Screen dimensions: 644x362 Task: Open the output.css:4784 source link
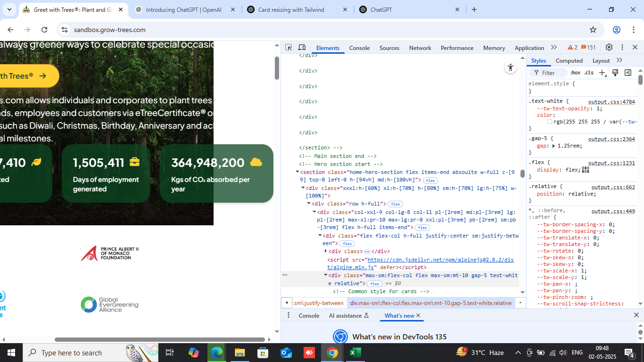[x=611, y=102]
